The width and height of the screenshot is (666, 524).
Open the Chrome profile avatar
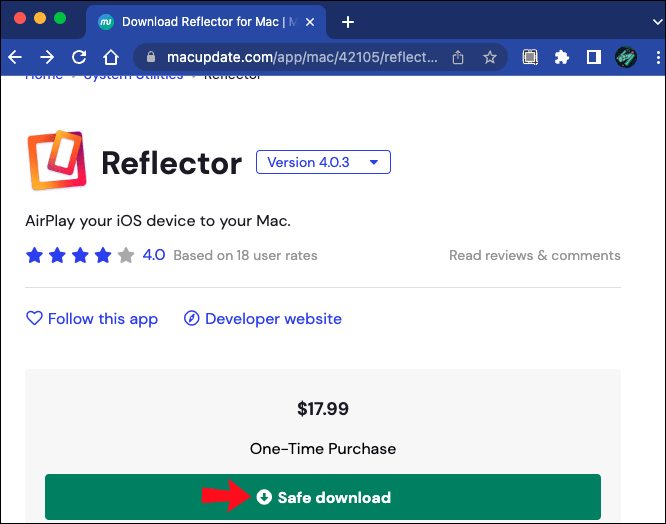[x=626, y=57]
